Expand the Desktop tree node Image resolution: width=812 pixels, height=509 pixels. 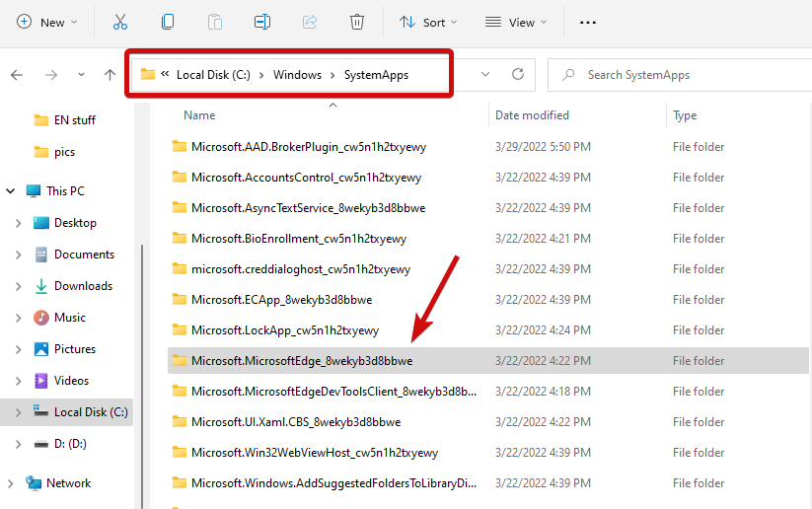click(x=18, y=223)
